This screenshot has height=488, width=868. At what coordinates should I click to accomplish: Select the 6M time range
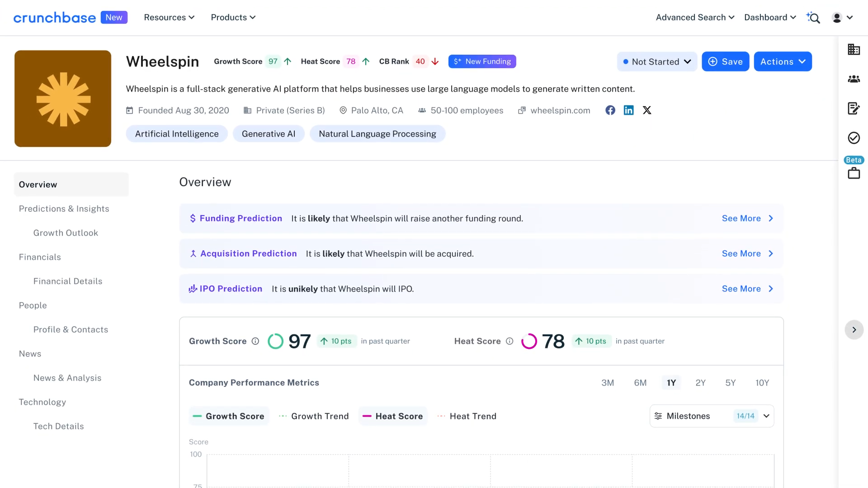tap(640, 383)
